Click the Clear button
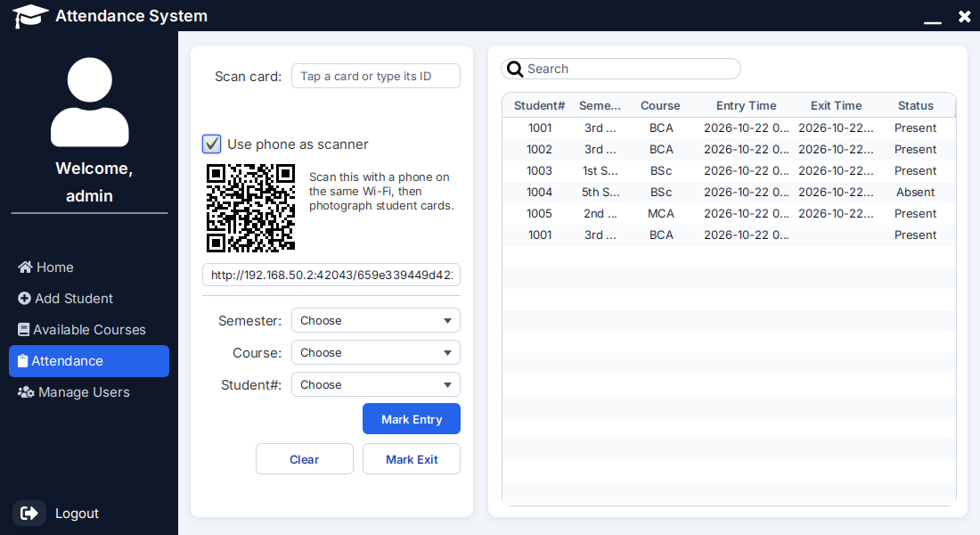This screenshot has height=535, width=980. (x=305, y=458)
